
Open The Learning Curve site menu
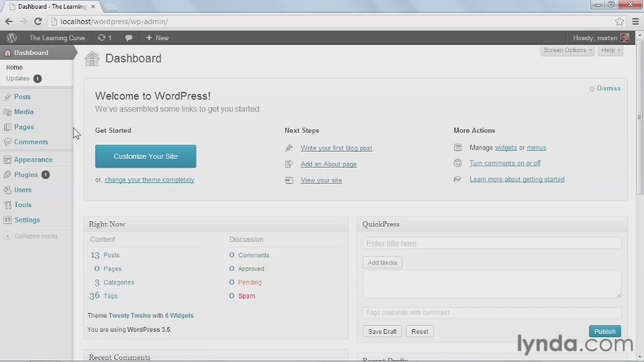57,38
